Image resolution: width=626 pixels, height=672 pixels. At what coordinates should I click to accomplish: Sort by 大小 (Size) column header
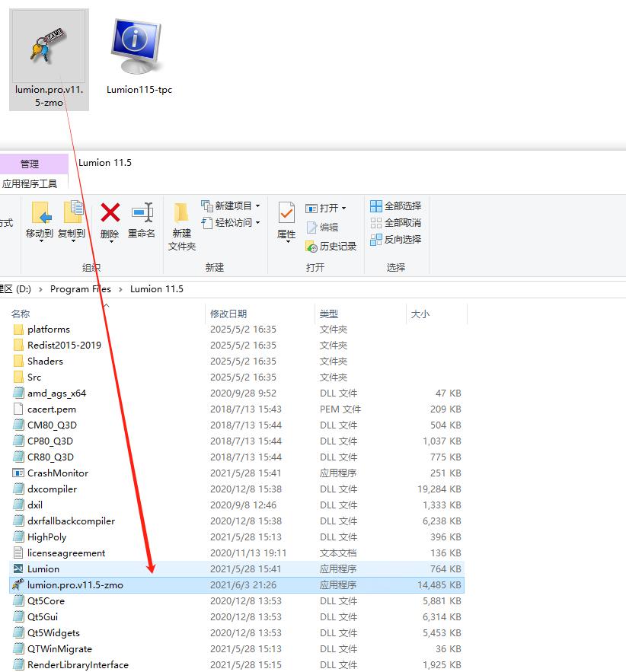tap(420, 314)
